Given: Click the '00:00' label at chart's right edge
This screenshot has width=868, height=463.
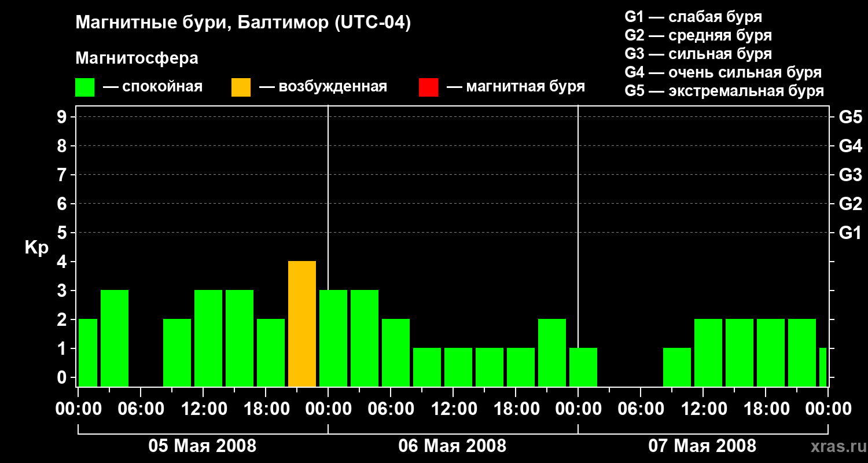Looking at the screenshot, I should [829, 409].
